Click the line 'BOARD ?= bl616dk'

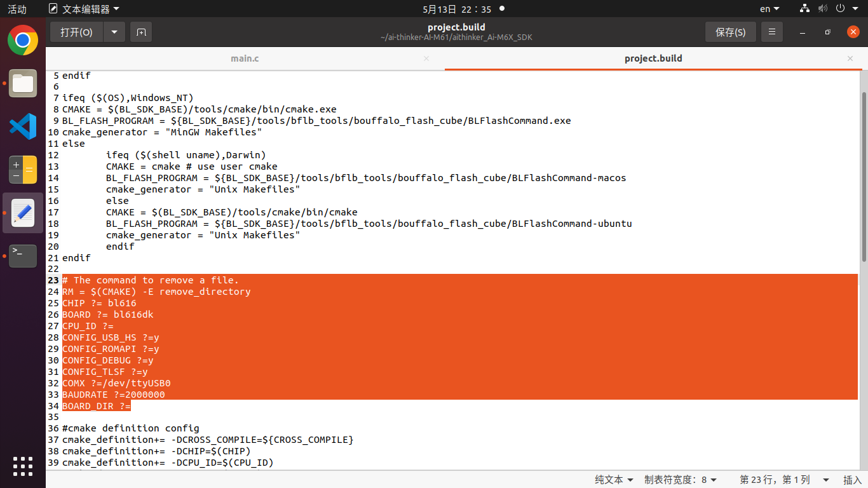click(x=108, y=315)
